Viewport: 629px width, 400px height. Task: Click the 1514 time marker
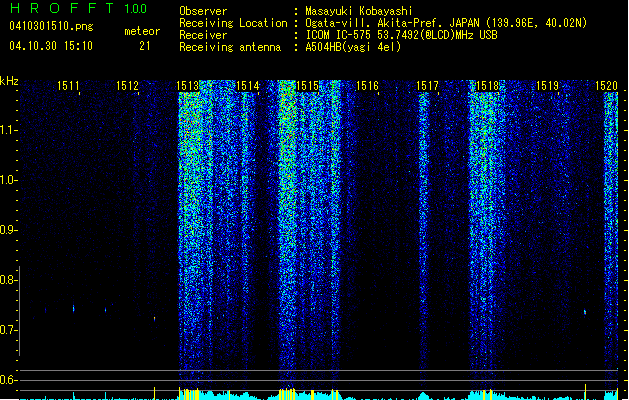(248, 86)
